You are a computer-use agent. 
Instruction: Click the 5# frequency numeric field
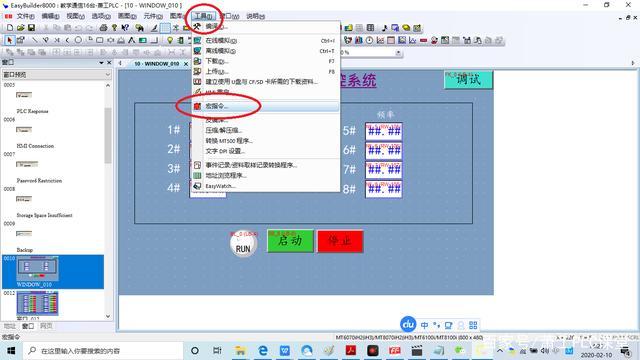click(x=384, y=131)
